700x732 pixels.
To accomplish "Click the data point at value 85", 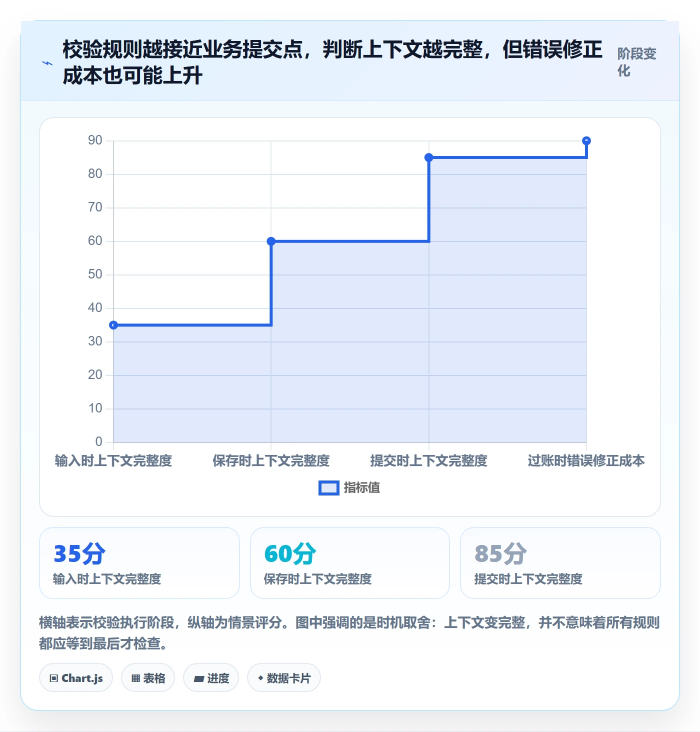I will point(429,157).
